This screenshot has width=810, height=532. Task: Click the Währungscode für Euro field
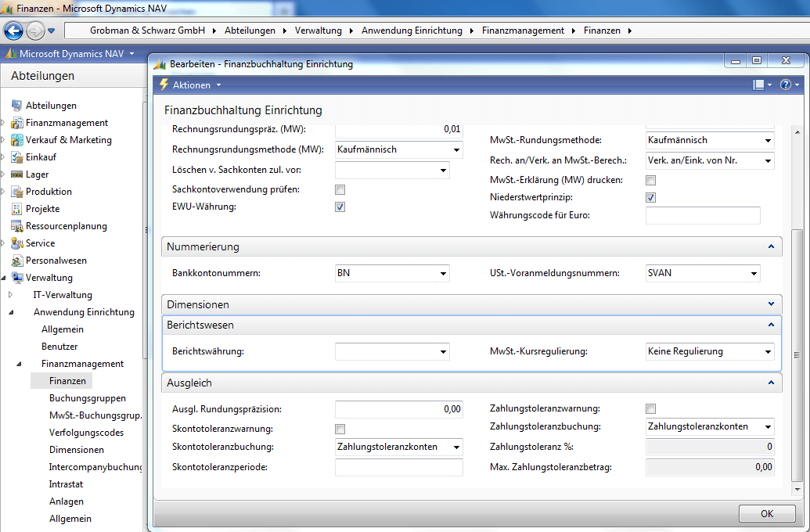tap(703, 215)
